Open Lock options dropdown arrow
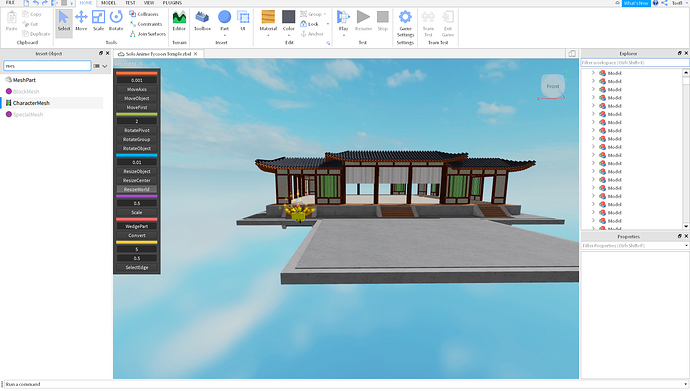Image resolution: width=690 pixels, height=391 pixels. [328, 24]
